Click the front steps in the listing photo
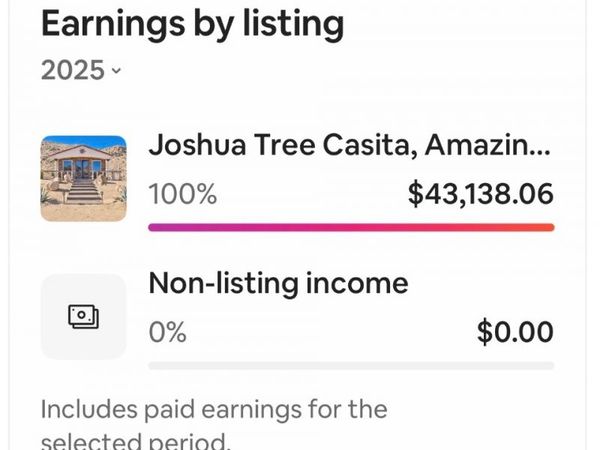 pyautogui.click(x=84, y=192)
